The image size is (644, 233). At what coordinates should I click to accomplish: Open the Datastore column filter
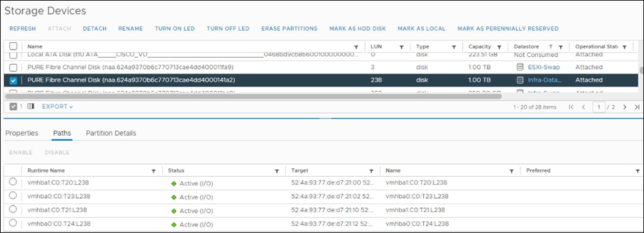click(560, 47)
